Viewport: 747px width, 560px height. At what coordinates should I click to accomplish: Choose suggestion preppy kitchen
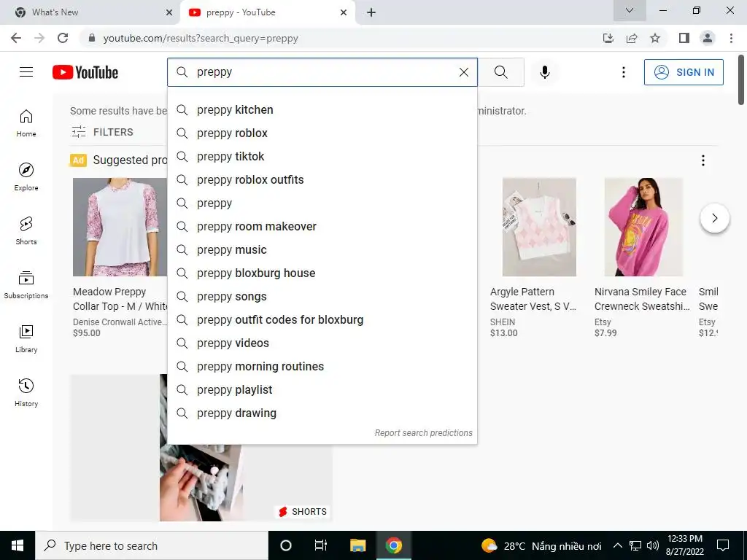322,110
